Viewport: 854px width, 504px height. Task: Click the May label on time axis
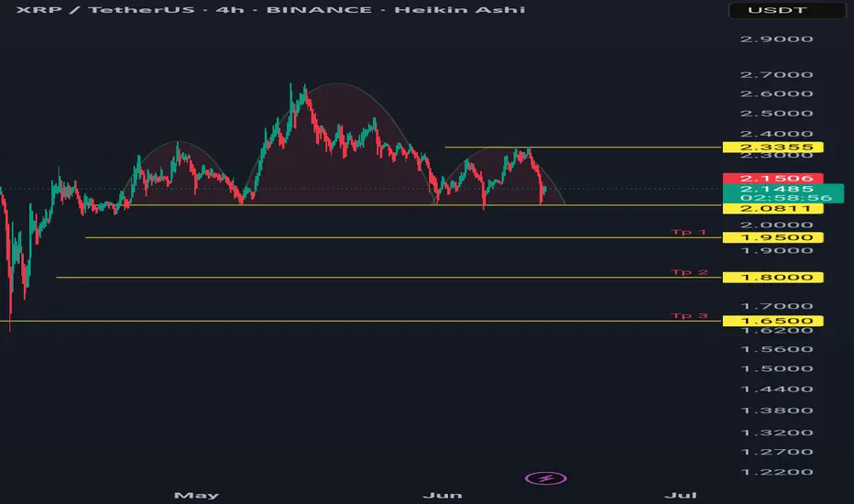[196, 495]
